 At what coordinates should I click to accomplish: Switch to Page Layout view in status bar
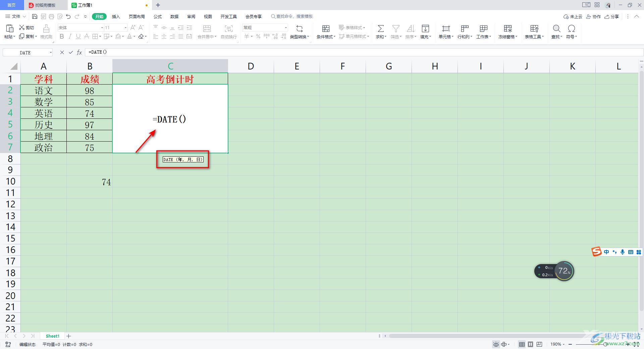(531, 344)
